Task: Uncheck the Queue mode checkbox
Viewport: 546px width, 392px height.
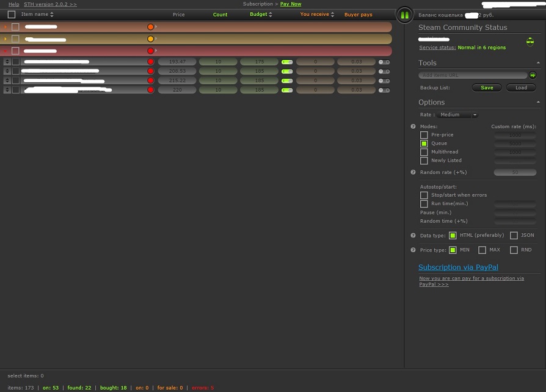Action: pos(424,143)
